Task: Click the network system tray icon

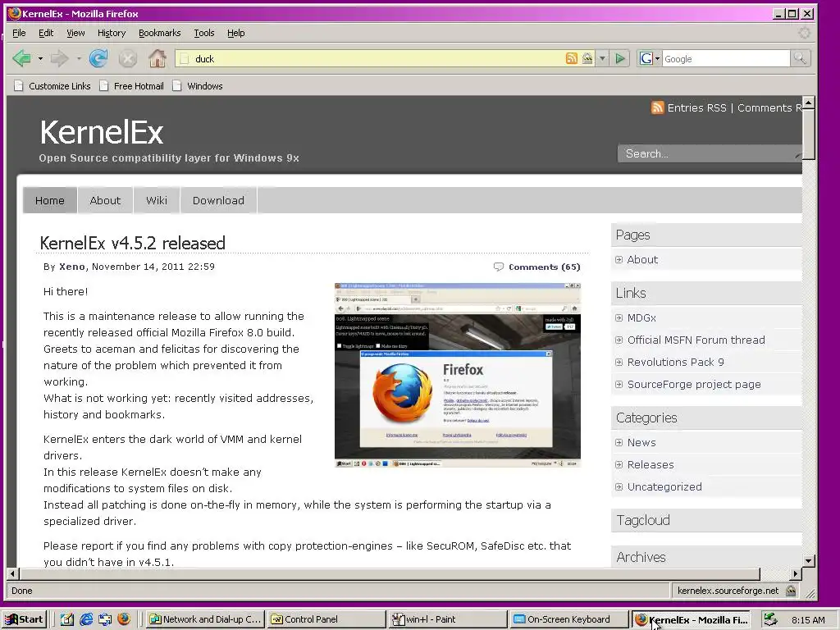Action: click(x=770, y=619)
